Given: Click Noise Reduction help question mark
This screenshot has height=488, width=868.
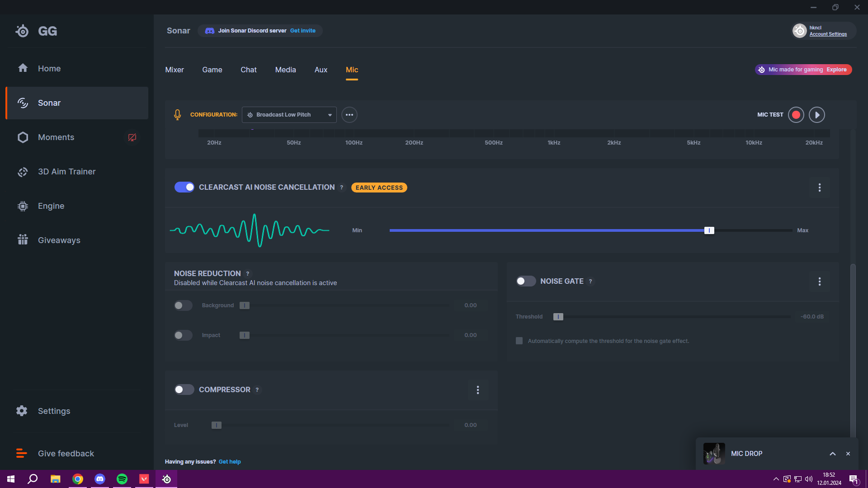Looking at the screenshot, I should 247,274.
